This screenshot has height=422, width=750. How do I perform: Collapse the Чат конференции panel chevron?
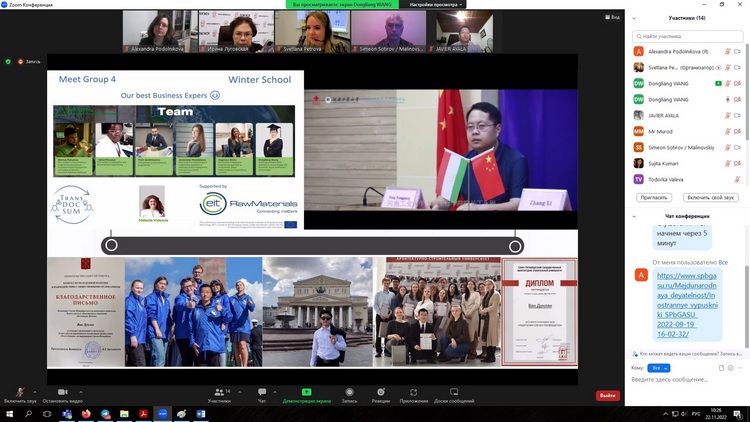[634, 216]
